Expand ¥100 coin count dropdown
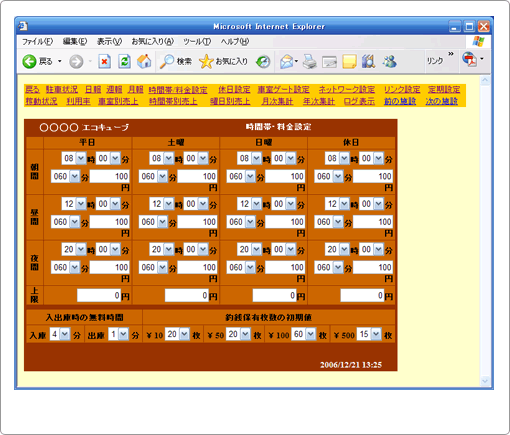Image resolution: width=510 pixels, height=435 pixels. click(310, 334)
